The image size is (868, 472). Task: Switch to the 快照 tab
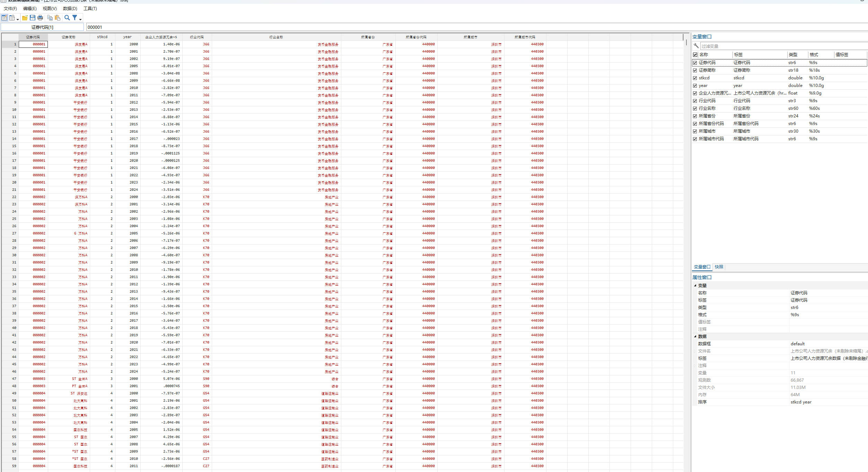(719, 267)
